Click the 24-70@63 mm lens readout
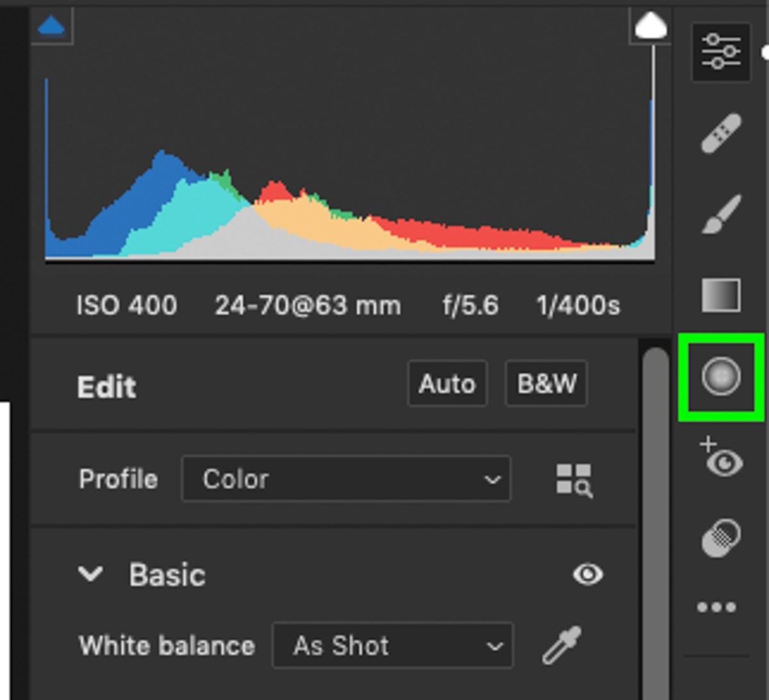769x700 pixels. pyautogui.click(x=308, y=306)
